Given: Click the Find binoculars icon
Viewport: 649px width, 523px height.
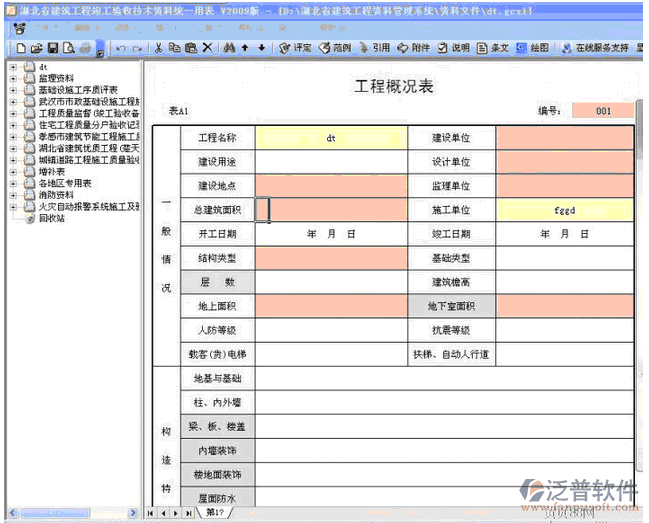Looking at the screenshot, I should point(229,47).
